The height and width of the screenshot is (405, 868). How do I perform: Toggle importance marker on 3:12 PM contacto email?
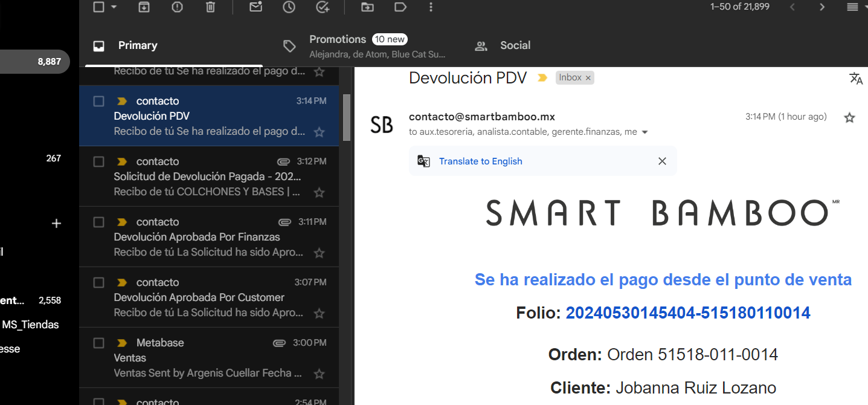tap(121, 161)
